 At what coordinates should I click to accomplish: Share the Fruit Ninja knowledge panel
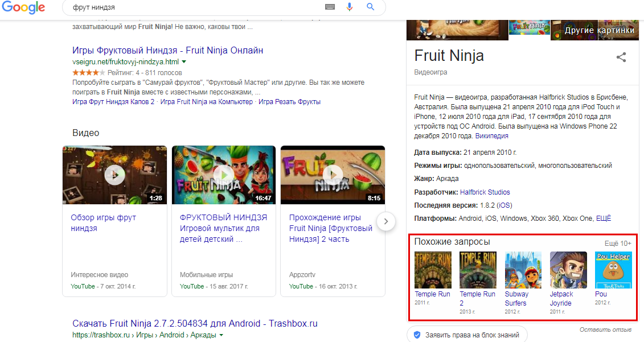pyautogui.click(x=621, y=57)
